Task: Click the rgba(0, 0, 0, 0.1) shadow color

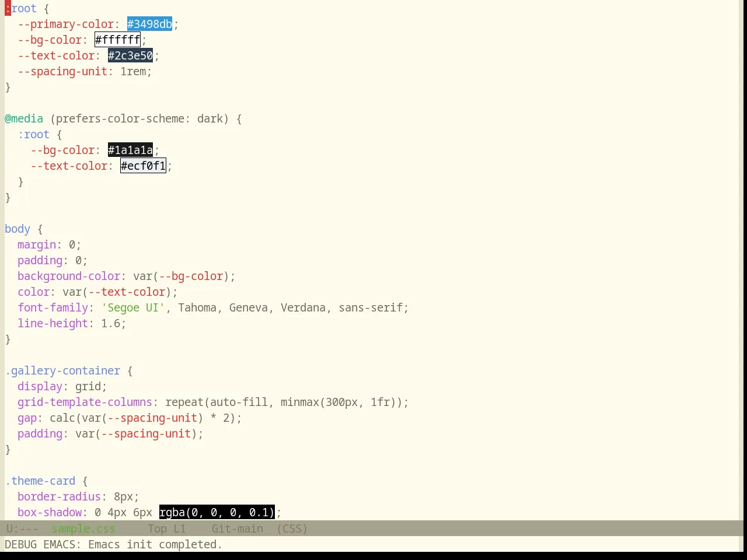Action: pyautogui.click(x=217, y=512)
